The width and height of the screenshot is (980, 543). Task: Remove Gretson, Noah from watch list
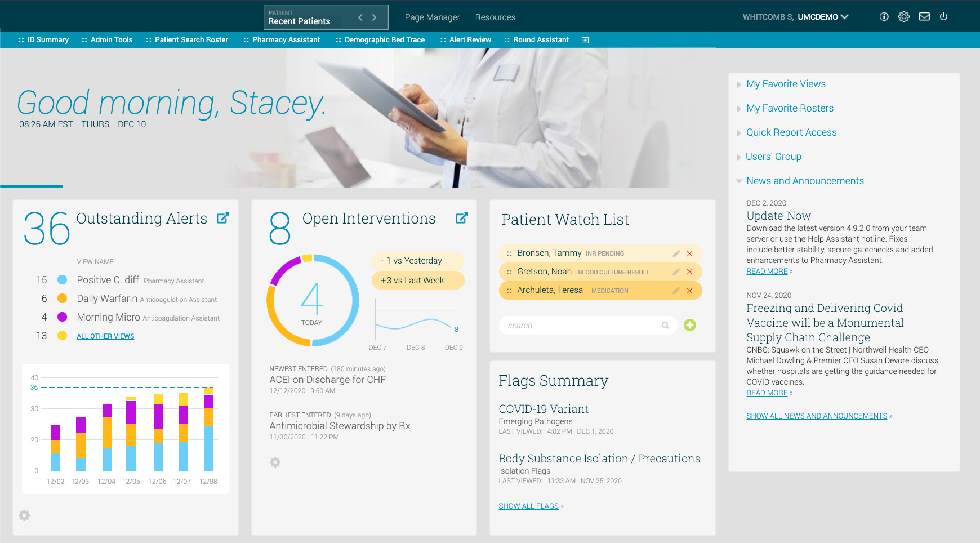point(689,272)
